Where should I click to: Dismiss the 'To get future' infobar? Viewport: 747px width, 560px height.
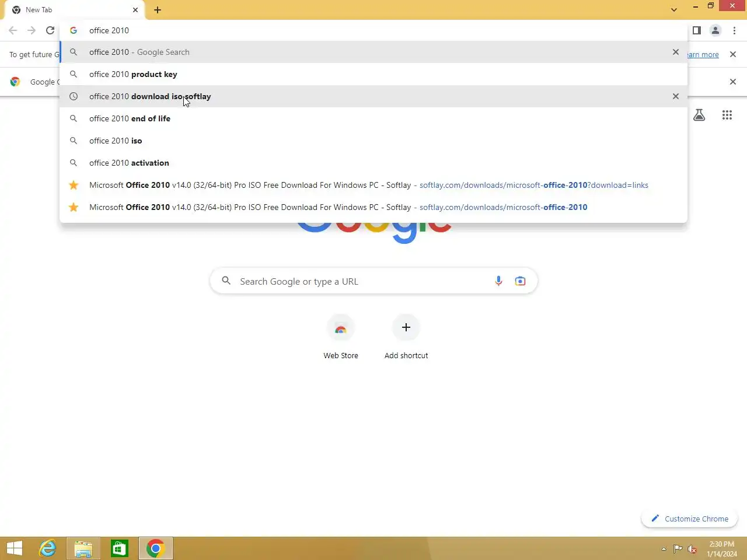click(733, 54)
